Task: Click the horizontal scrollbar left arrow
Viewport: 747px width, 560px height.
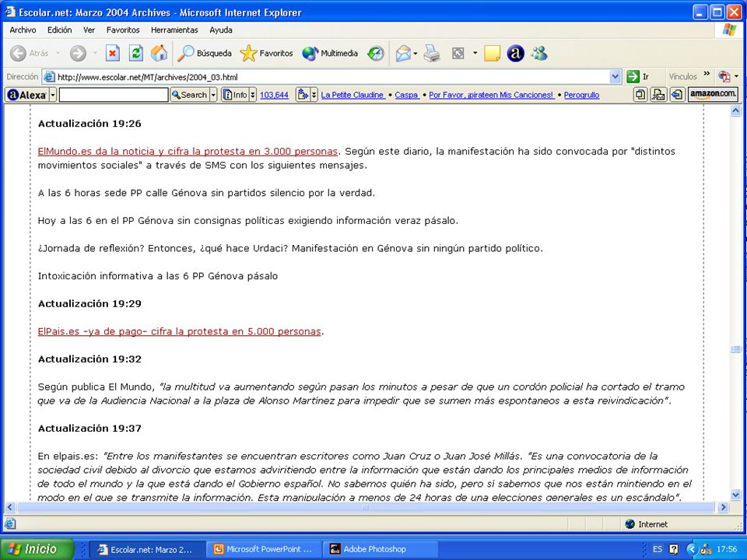Action: [x=10, y=507]
